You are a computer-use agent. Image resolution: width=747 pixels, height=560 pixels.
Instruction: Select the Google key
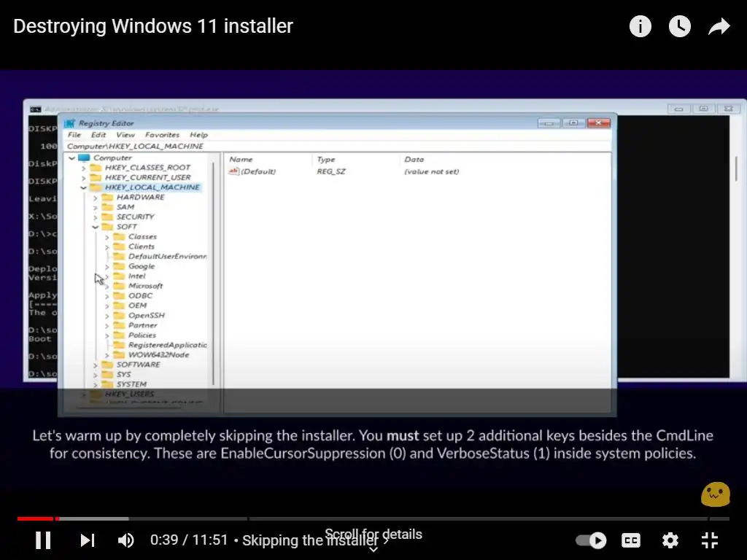(x=142, y=266)
